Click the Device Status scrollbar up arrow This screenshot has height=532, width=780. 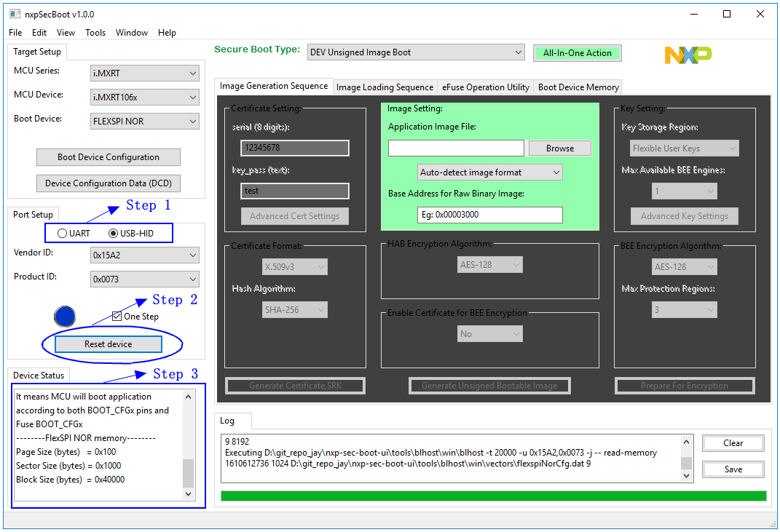pyautogui.click(x=188, y=396)
